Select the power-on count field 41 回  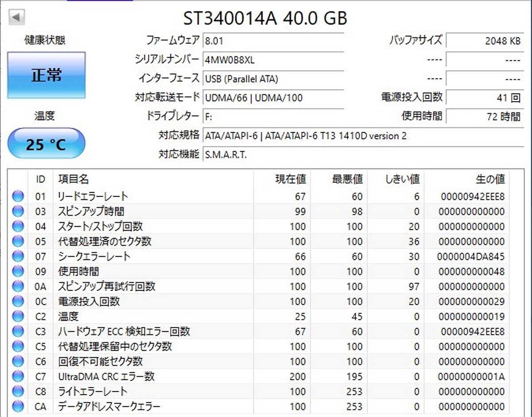click(485, 98)
